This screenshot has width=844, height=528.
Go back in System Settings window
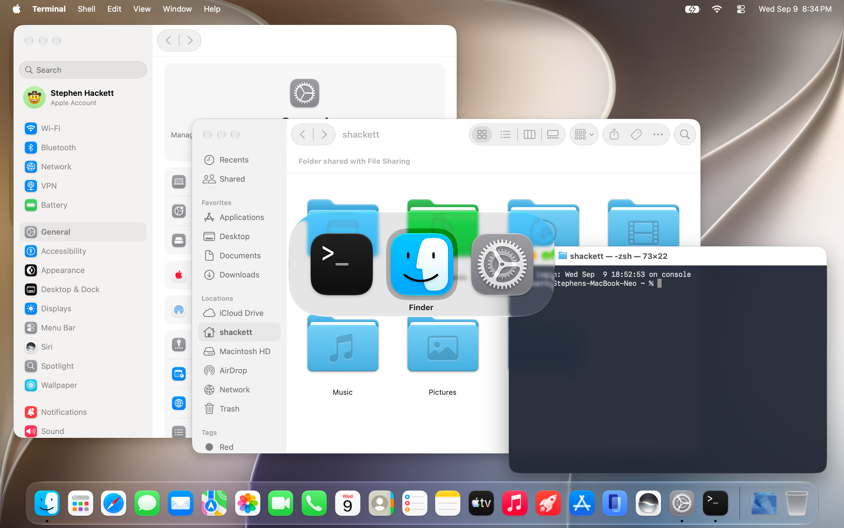(x=168, y=40)
